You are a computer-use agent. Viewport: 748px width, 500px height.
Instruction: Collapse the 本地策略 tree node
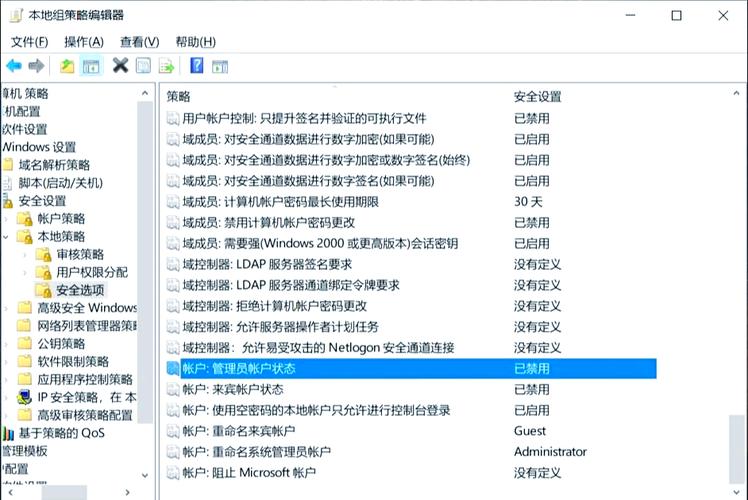pos(6,237)
